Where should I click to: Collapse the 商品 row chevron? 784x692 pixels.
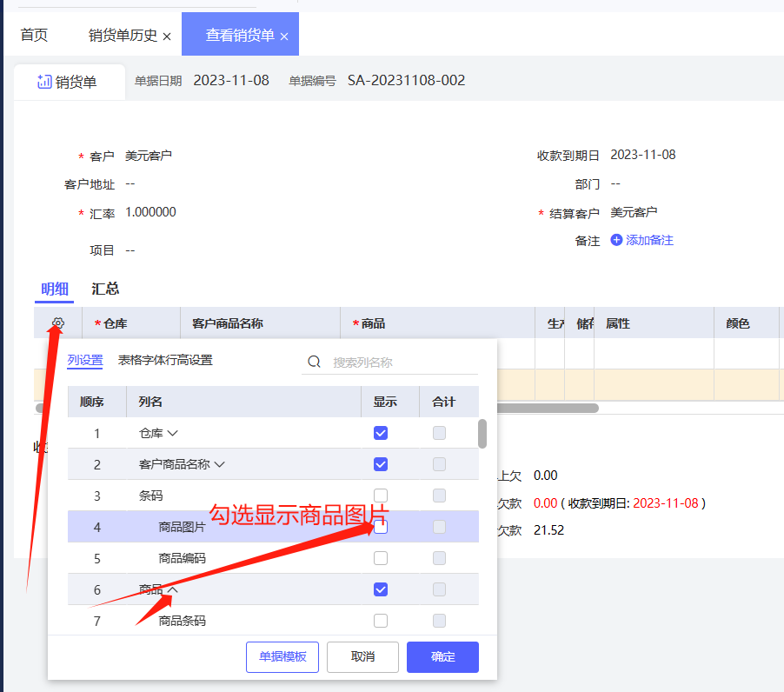(172, 589)
